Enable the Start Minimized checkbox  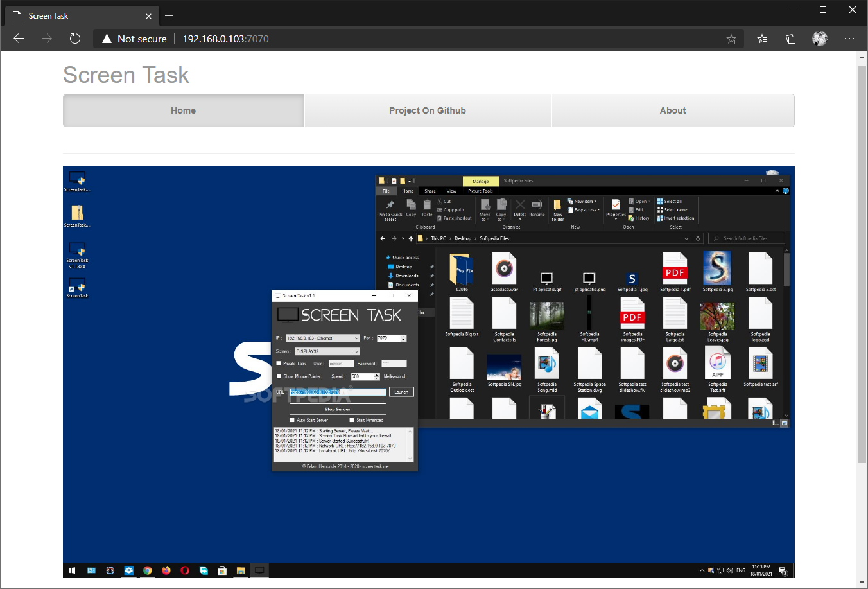pos(352,420)
